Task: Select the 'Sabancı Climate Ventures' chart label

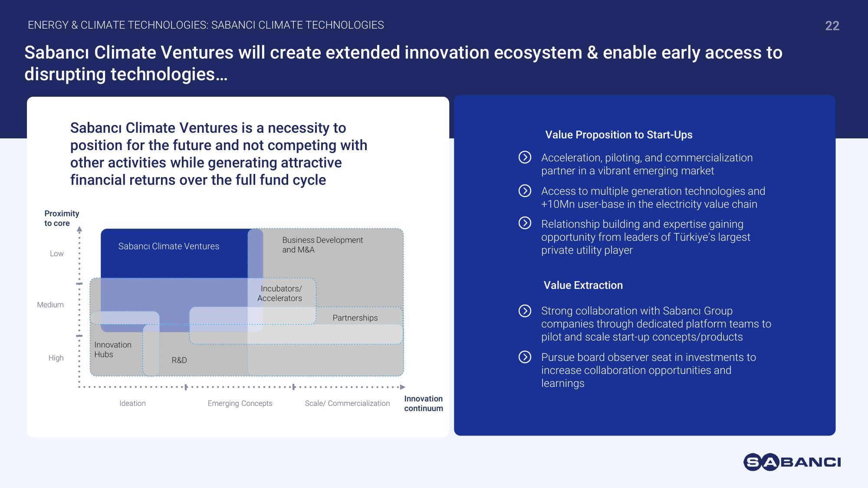Action: point(169,246)
